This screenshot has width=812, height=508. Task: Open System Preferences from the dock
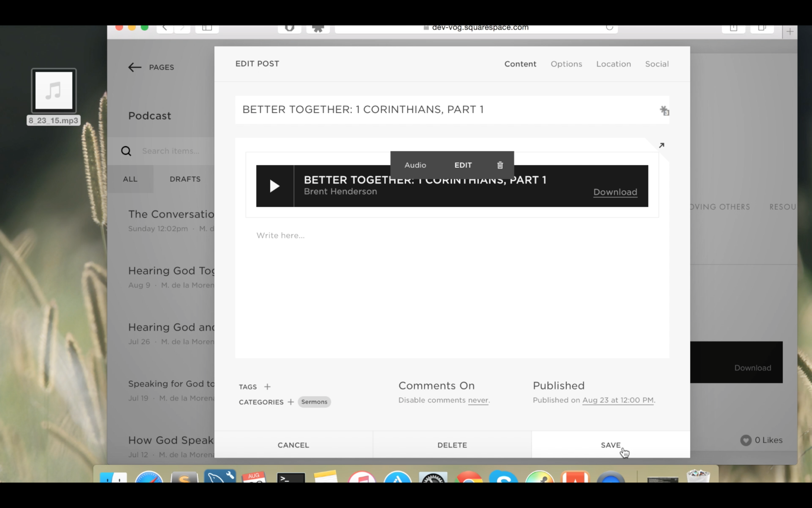point(433,477)
